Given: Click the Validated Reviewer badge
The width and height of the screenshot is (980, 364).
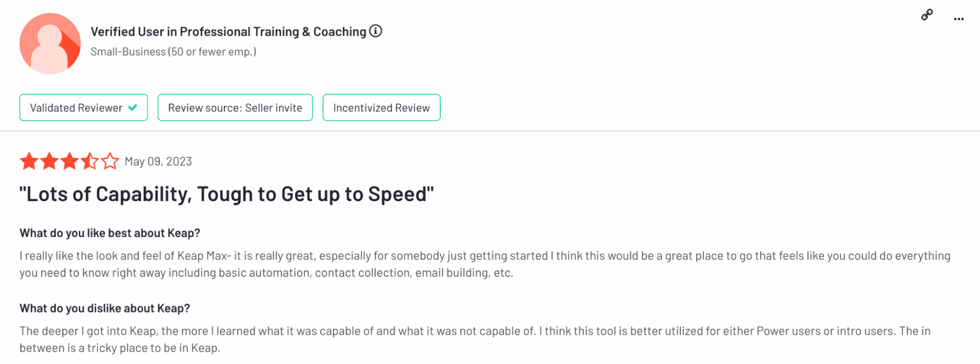Looking at the screenshot, I should 83,107.
